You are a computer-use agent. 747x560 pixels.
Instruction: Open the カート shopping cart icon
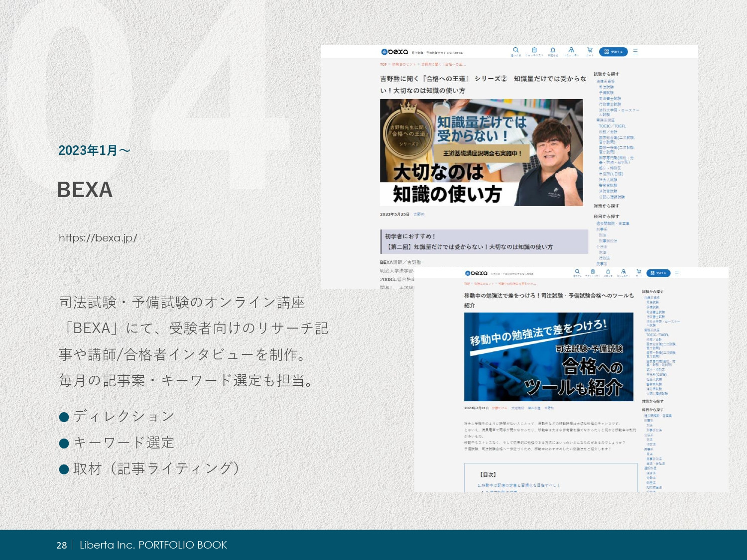click(x=590, y=49)
